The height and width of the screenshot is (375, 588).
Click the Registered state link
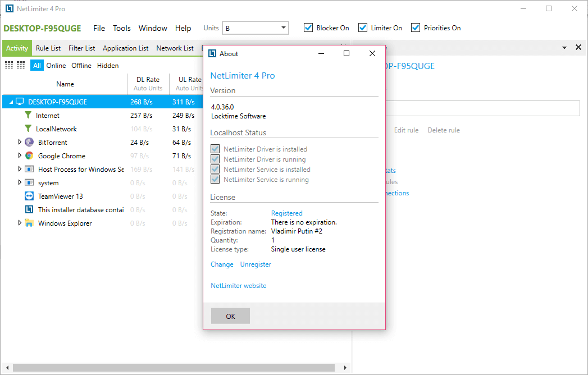pyautogui.click(x=287, y=213)
